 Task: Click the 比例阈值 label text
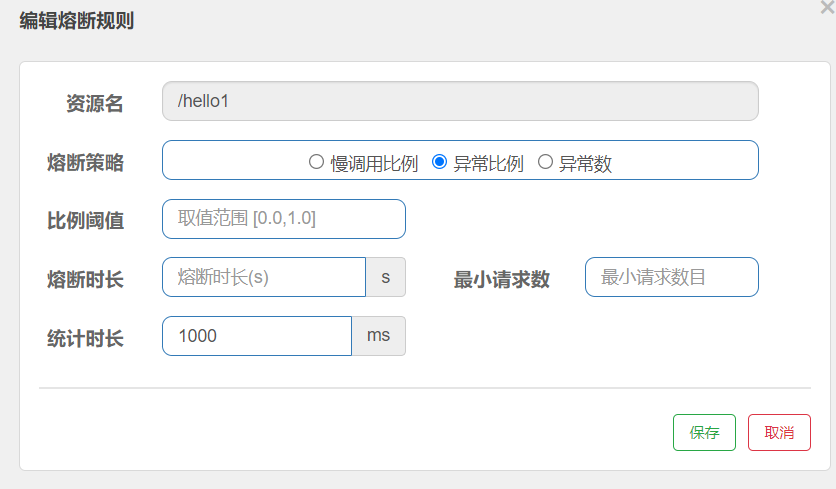point(85,221)
